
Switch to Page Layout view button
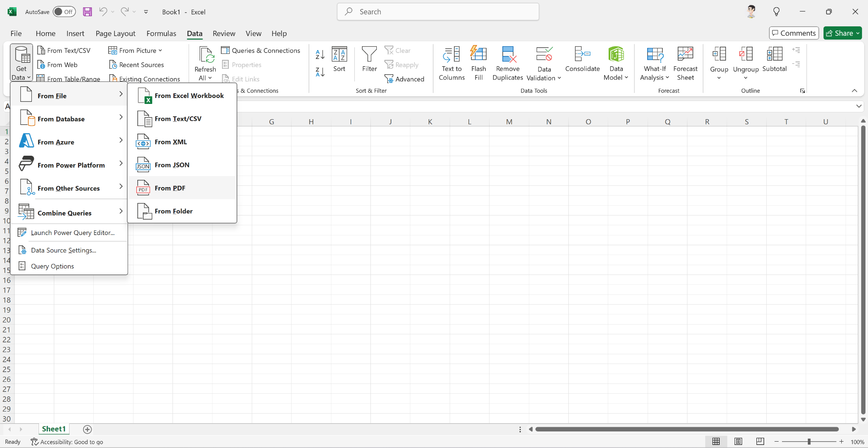pos(738,442)
